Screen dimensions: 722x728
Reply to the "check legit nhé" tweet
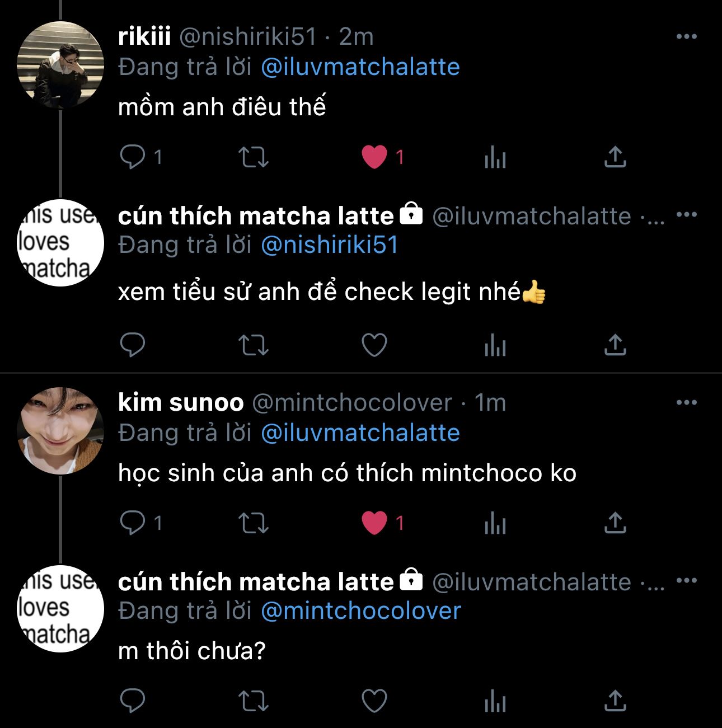pyautogui.click(x=133, y=345)
